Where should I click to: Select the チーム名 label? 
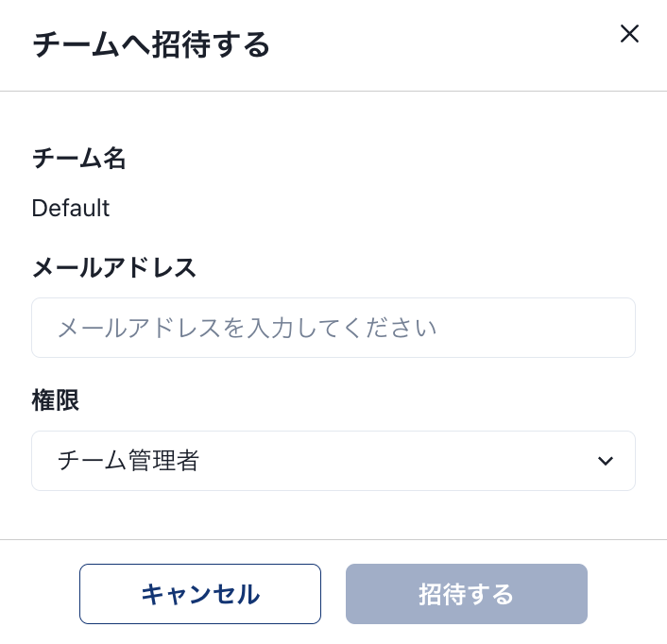79,159
